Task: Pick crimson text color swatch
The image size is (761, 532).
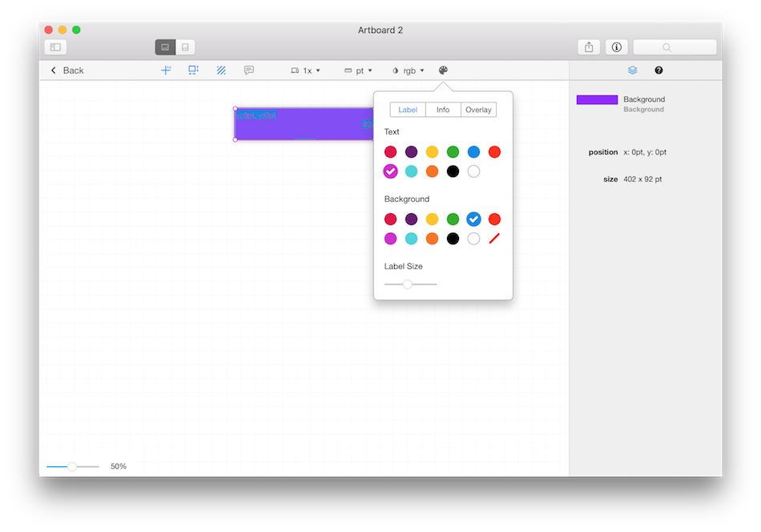Action: (390, 152)
